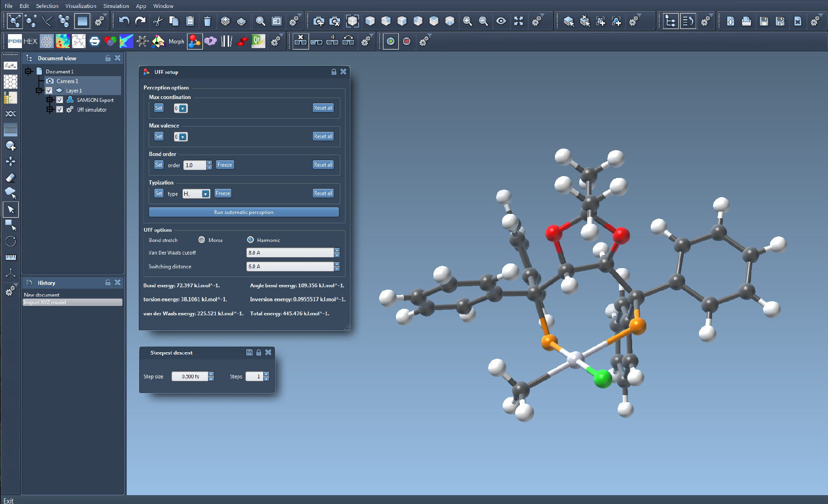Viewport: 828px width, 504px height.
Task: Click the new document icon
Action: pyautogui.click(x=730, y=21)
